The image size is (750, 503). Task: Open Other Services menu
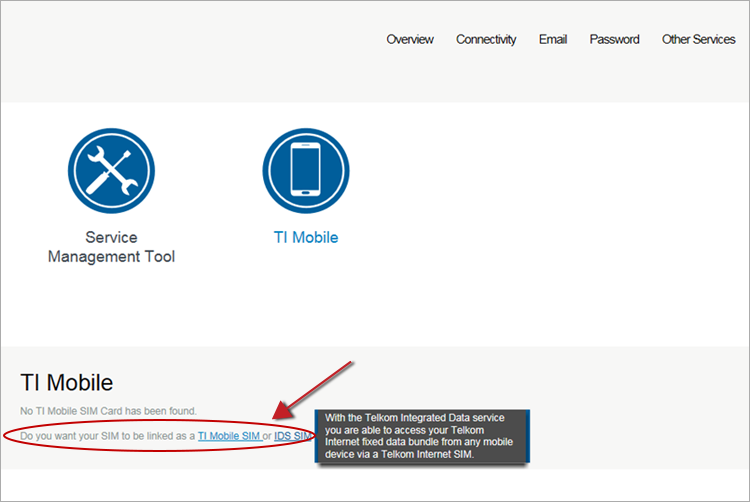point(698,39)
